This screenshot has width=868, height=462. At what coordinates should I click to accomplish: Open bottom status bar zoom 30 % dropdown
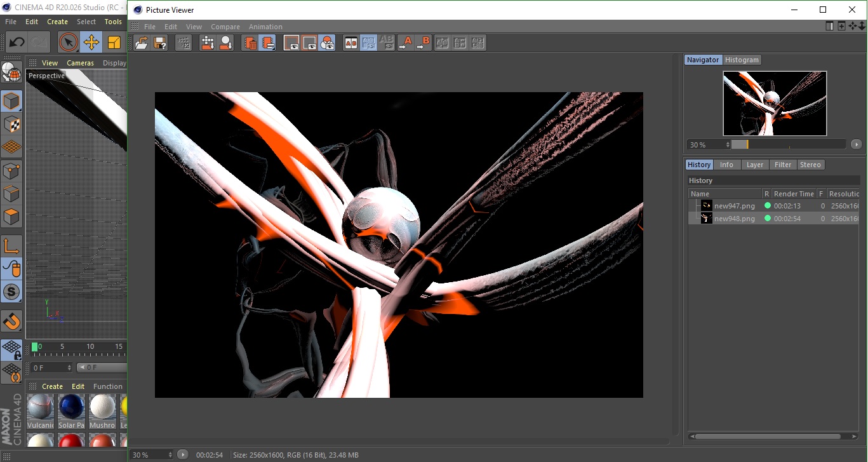pos(152,455)
